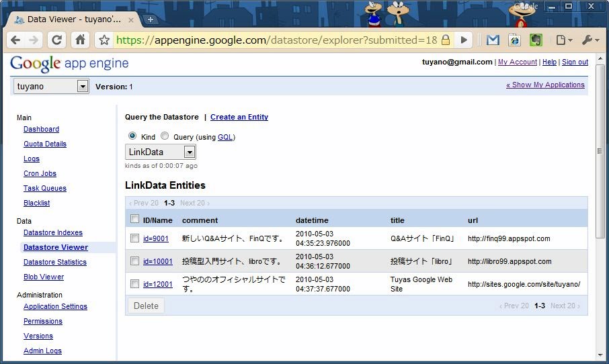Open Datastore Statistics in the sidebar

click(x=55, y=262)
